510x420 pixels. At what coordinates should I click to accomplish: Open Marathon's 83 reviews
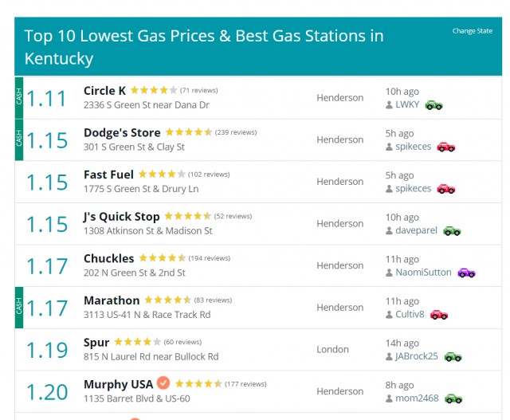coord(213,300)
